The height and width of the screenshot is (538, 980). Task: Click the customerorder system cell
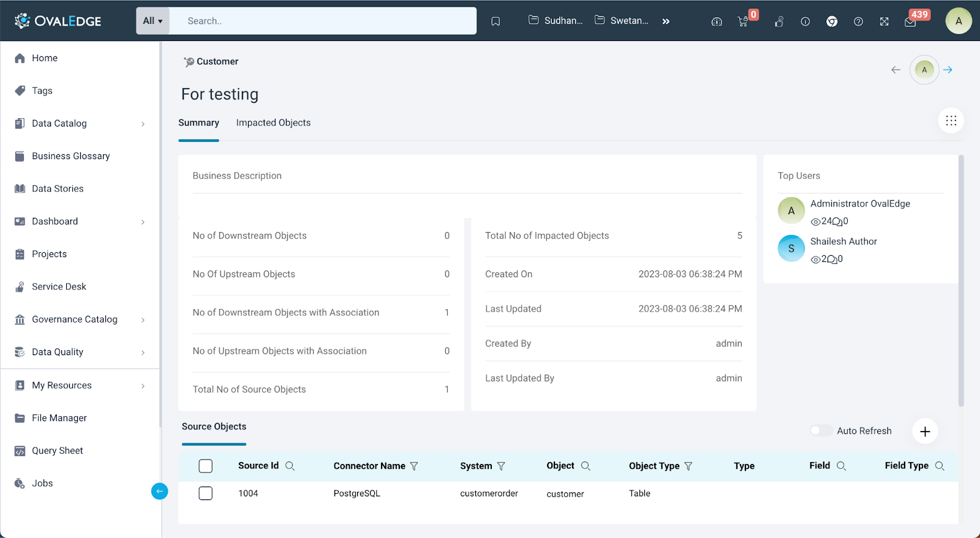489,493
